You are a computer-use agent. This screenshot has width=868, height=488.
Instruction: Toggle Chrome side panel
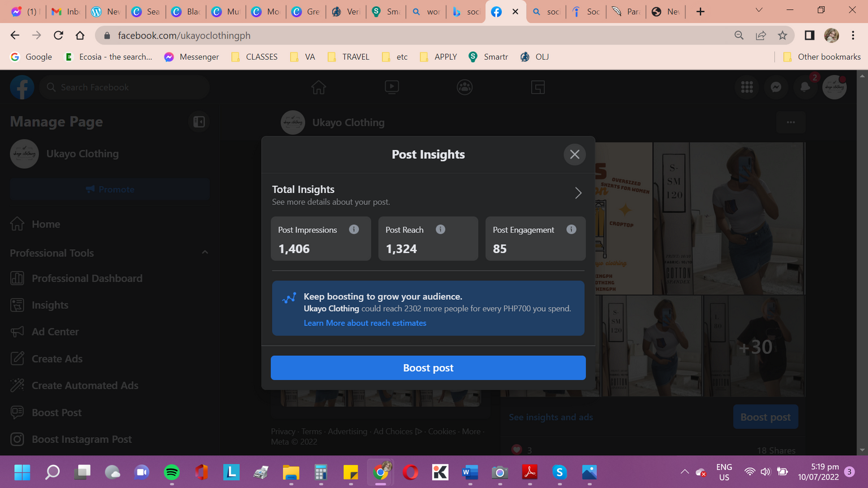coord(809,35)
